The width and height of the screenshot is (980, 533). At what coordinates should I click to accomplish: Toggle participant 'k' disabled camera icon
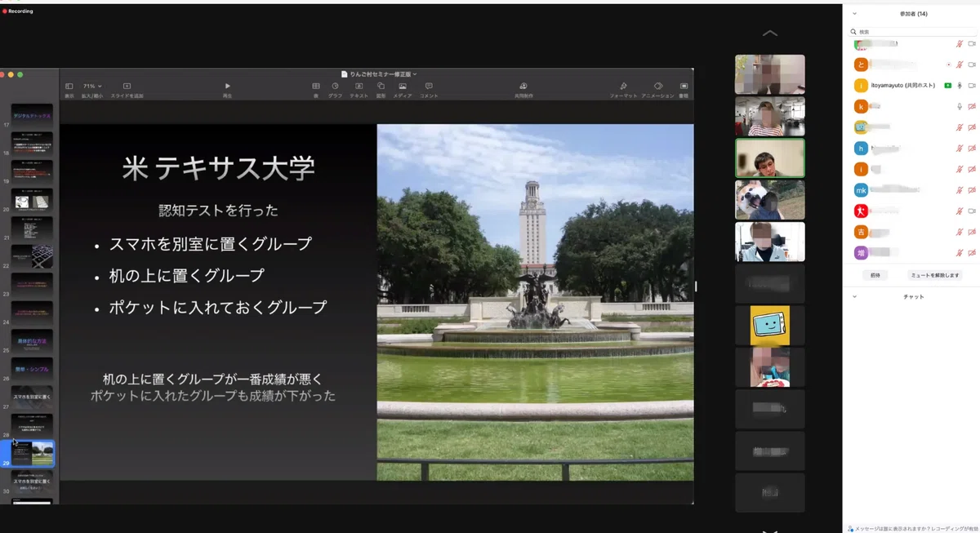coord(972,106)
